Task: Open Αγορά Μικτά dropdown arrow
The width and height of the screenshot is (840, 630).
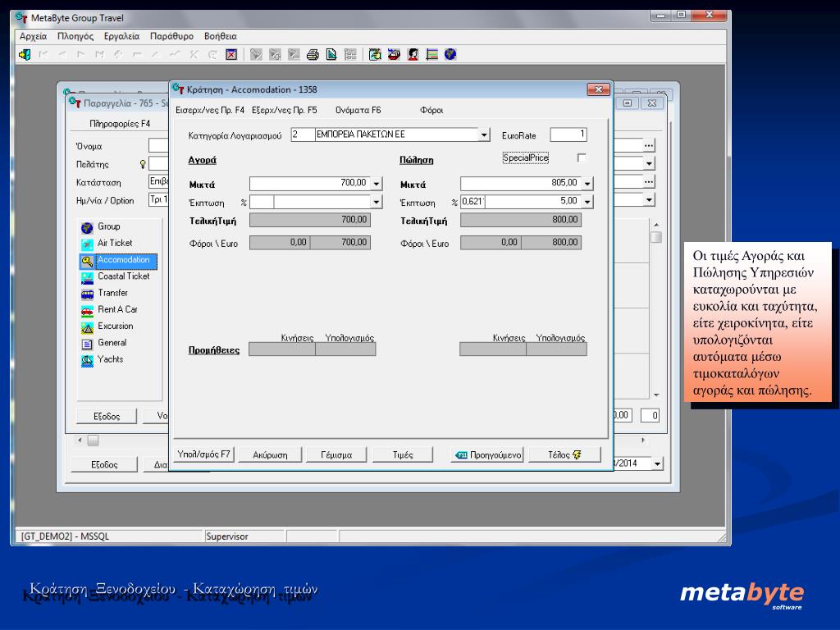Action: (x=376, y=184)
